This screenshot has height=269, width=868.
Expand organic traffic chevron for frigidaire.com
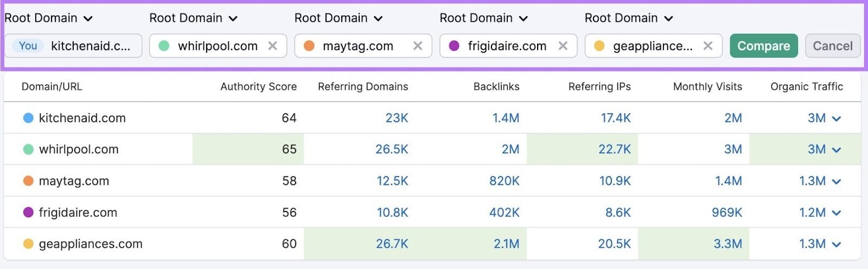(x=837, y=213)
